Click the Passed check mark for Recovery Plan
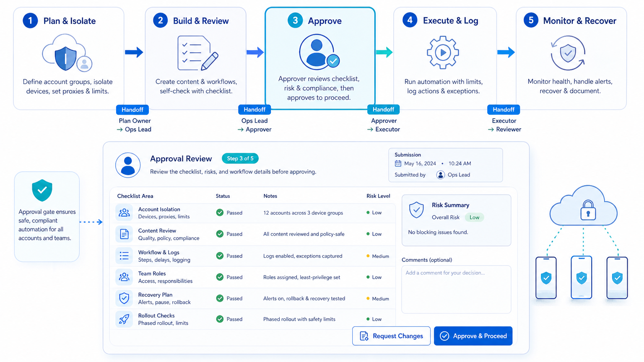The height and width of the screenshot is (362, 644). coord(220,298)
